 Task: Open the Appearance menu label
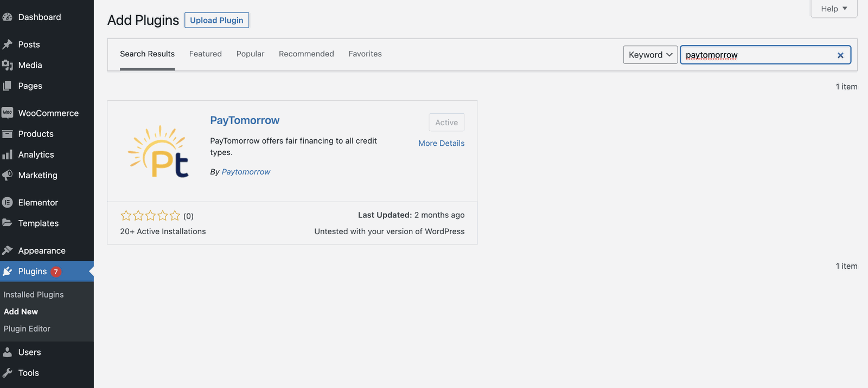pos(42,251)
